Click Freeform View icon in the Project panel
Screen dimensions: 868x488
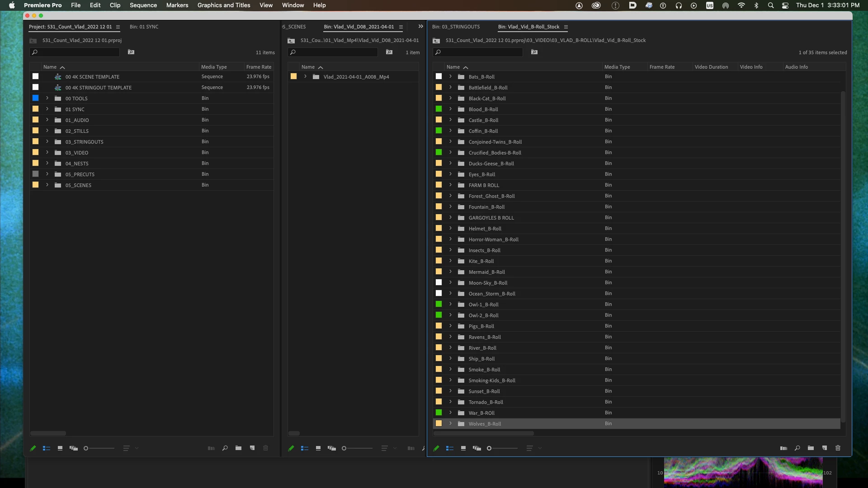pos(73,448)
